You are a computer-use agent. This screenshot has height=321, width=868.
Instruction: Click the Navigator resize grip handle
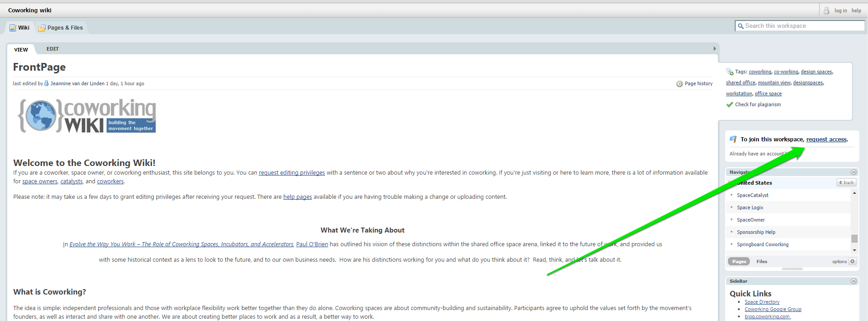[792, 269]
